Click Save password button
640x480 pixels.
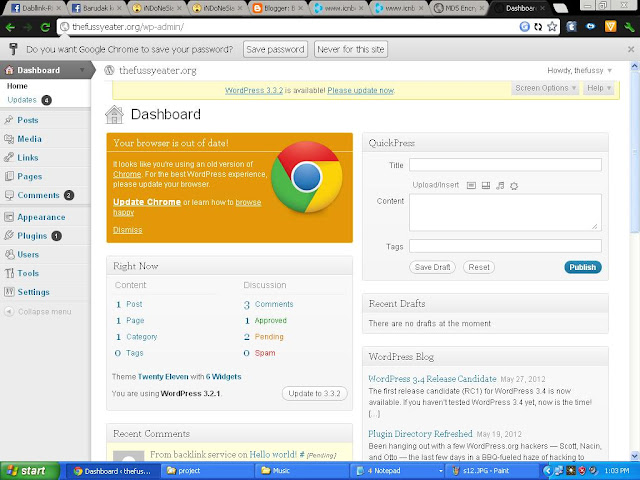pyautogui.click(x=275, y=49)
